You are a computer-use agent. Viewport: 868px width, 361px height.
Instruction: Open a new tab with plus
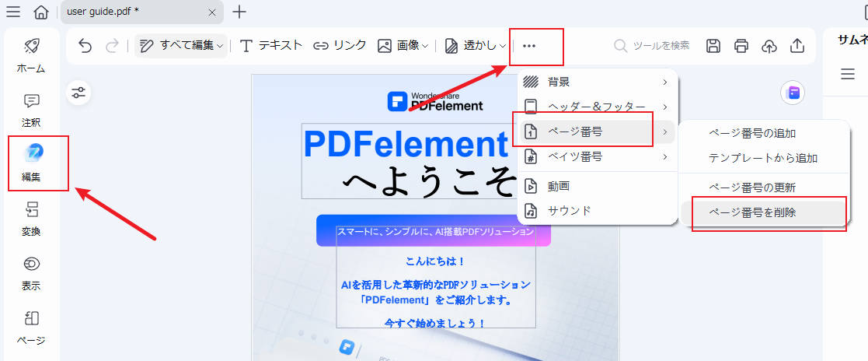[239, 12]
